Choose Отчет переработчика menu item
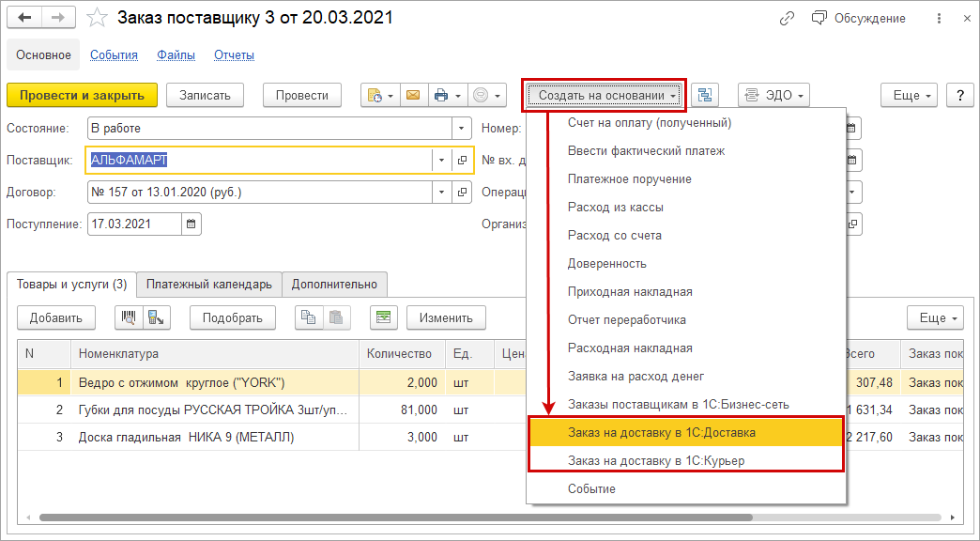 click(686, 320)
